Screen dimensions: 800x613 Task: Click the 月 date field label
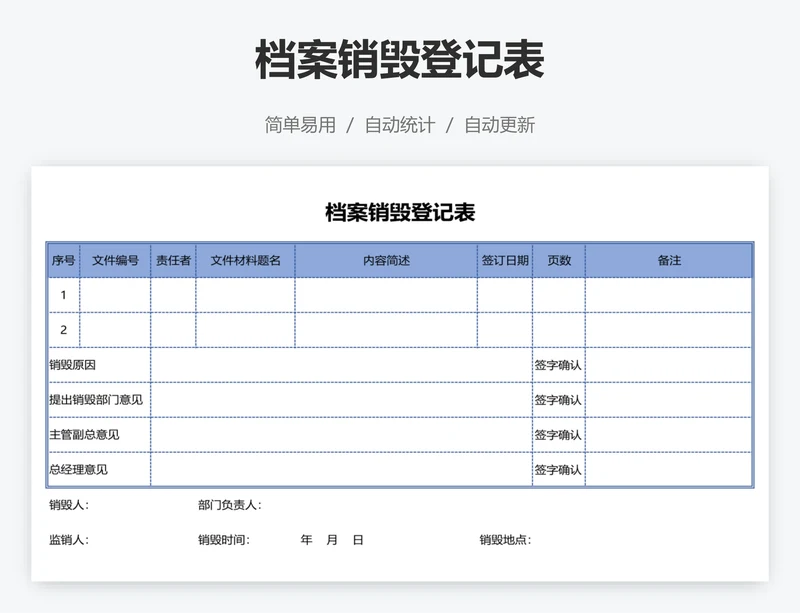pos(332,540)
